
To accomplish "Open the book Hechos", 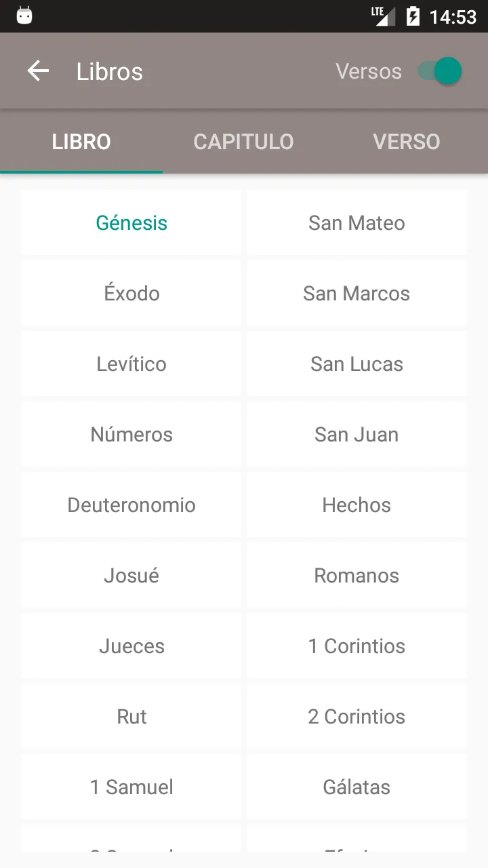I will (x=357, y=505).
